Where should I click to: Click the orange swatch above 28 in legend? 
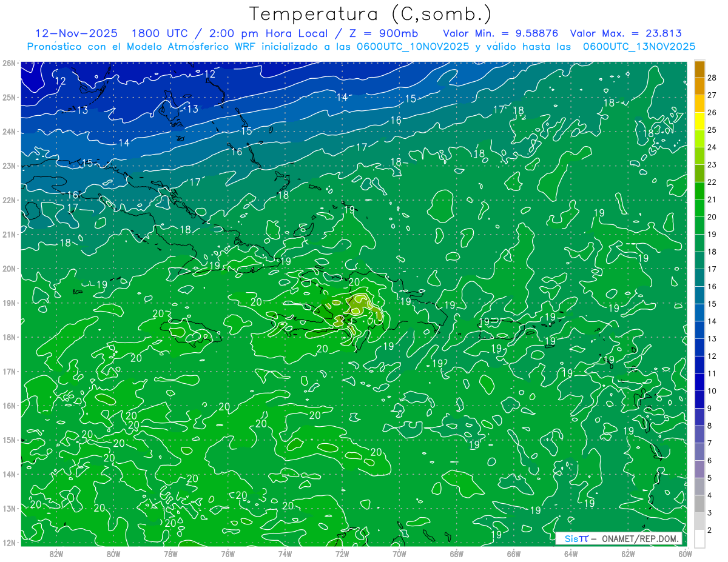click(699, 69)
